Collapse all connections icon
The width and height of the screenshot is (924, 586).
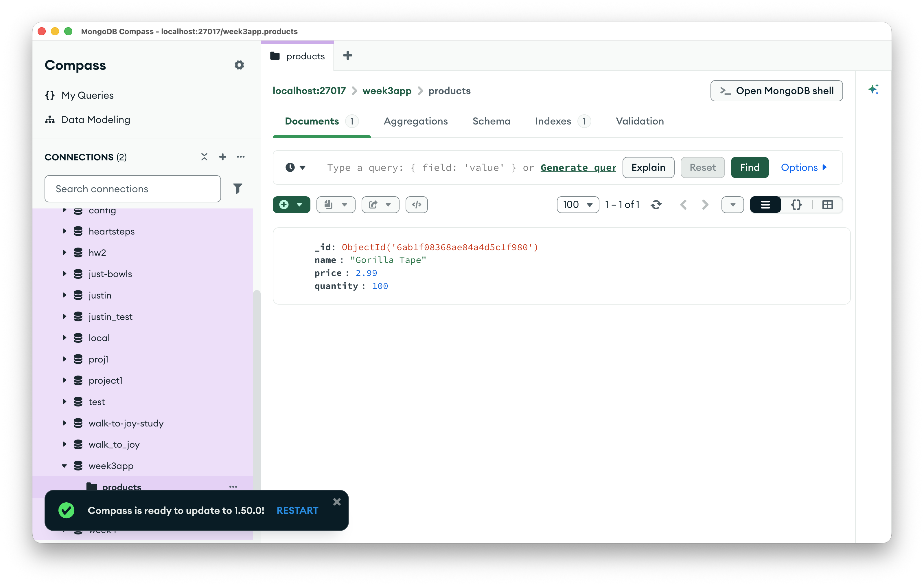(204, 157)
